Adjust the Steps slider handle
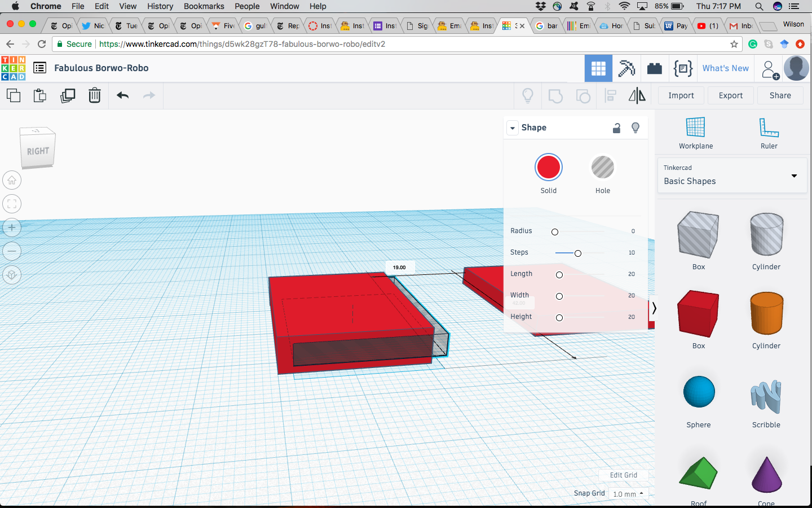This screenshot has height=508, width=812. 578,253
